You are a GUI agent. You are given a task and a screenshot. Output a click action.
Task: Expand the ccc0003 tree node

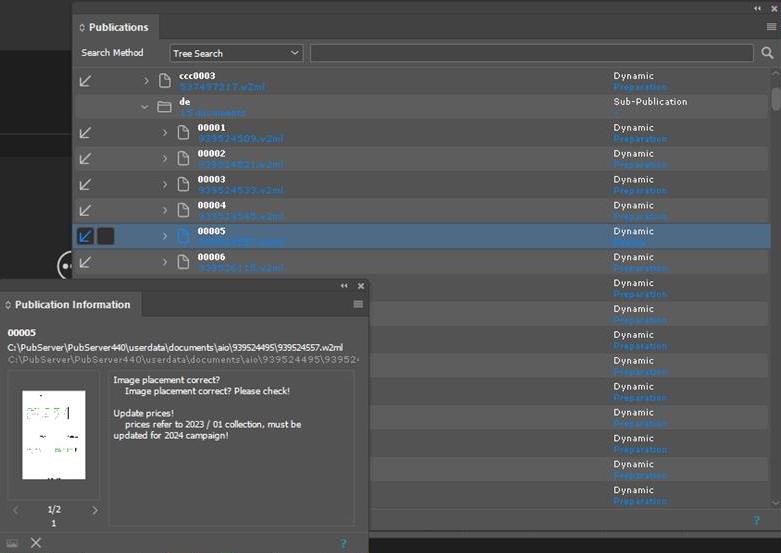(x=146, y=81)
